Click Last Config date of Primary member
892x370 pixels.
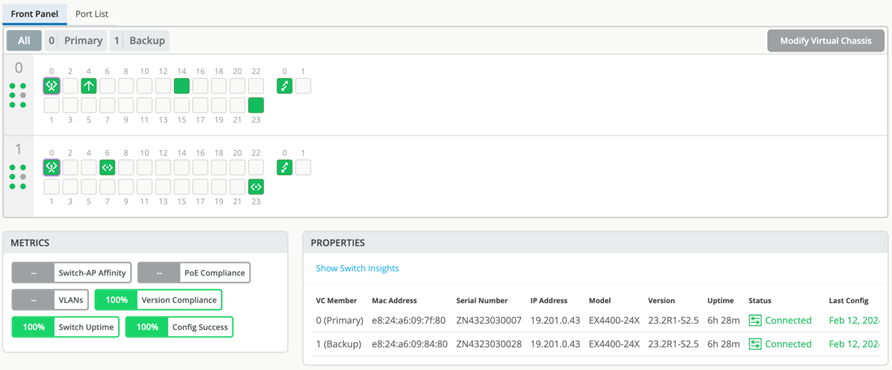[x=855, y=320]
